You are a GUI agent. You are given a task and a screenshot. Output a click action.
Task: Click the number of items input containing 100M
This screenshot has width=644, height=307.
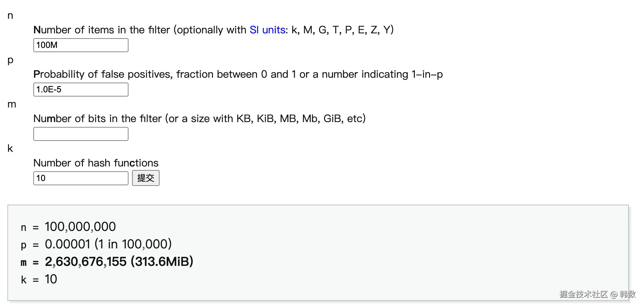click(81, 45)
